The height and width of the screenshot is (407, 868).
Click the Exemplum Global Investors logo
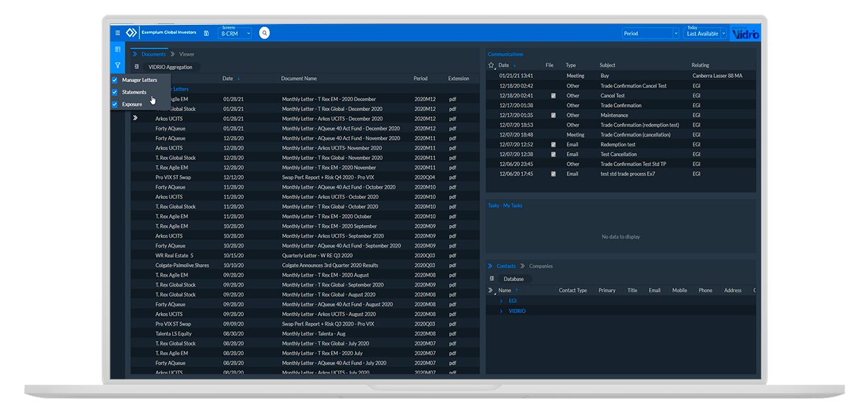(131, 33)
